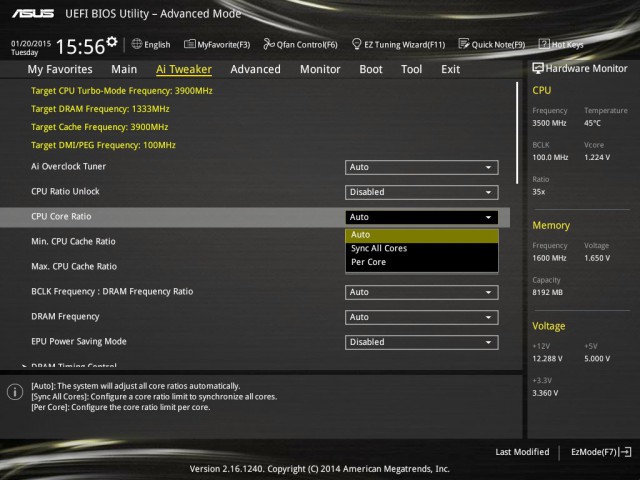Open the CPU Ratio Unlock dropdown

pyautogui.click(x=422, y=192)
